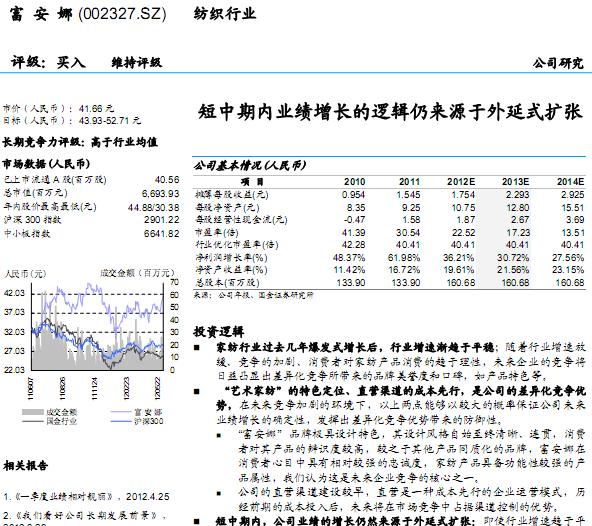Click the 净利润增长率(%) row label
The width and height of the screenshot is (592, 526).
[231, 258]
